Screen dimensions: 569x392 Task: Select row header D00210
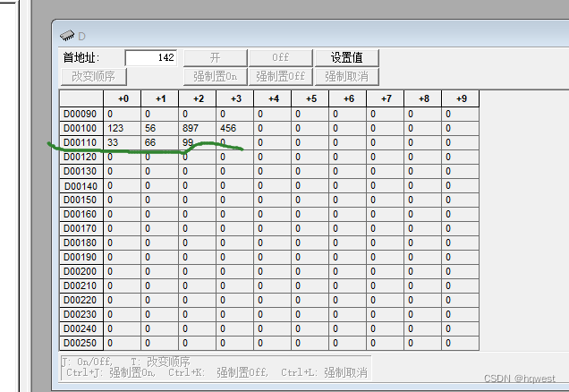click(x=81, y=286)
